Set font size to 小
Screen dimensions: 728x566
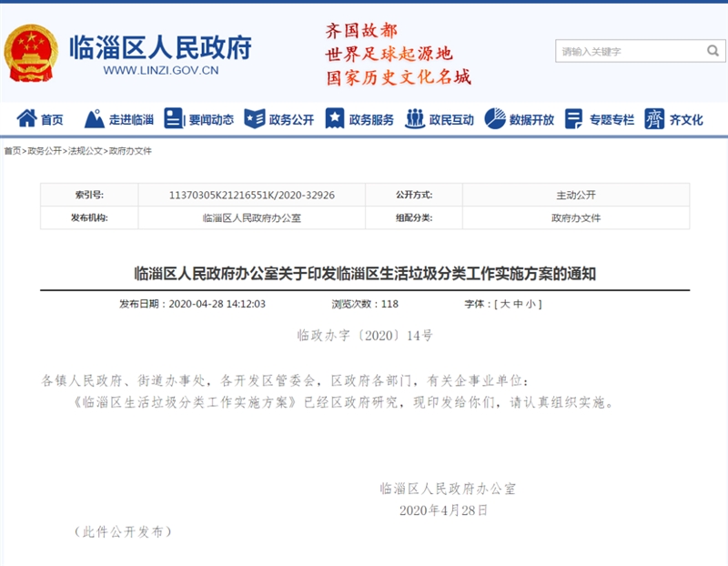click(x=531, y=304)
